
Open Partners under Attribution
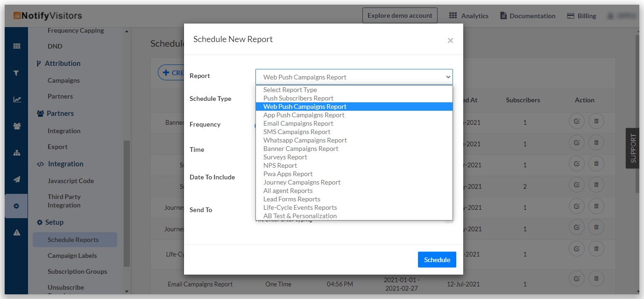60,96
